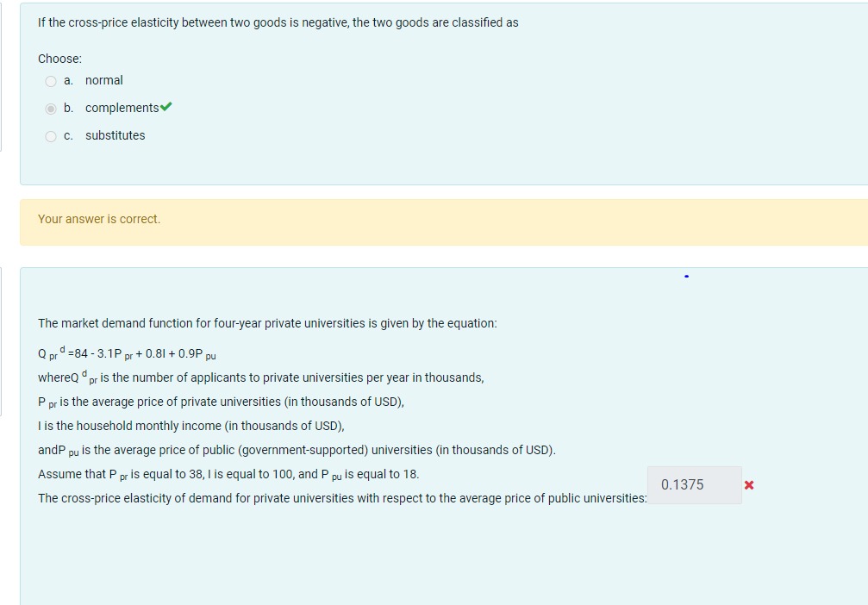Click the red X beside the answer box

pyautogui.click(x=750, y=484)
